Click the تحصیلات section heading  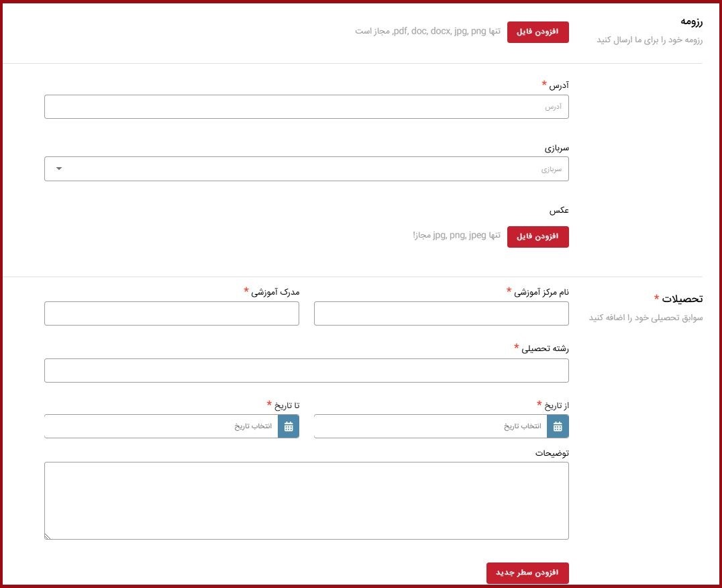(x=682, y=299)
